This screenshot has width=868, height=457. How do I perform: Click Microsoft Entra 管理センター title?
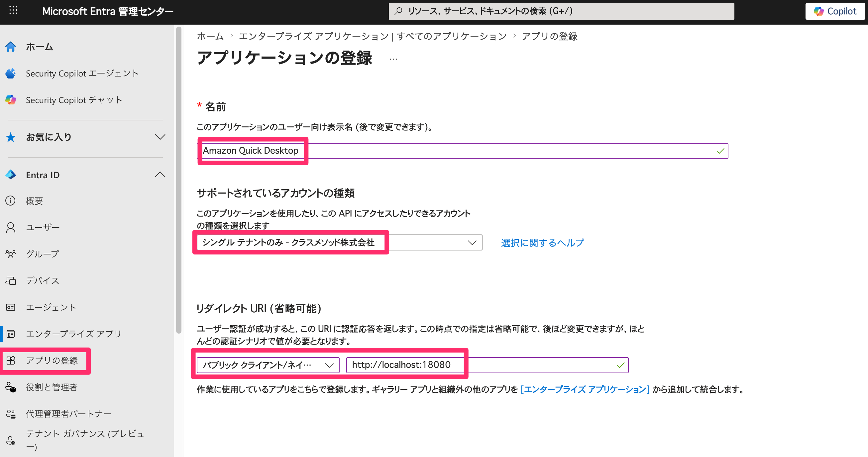(x=108, y=11)
